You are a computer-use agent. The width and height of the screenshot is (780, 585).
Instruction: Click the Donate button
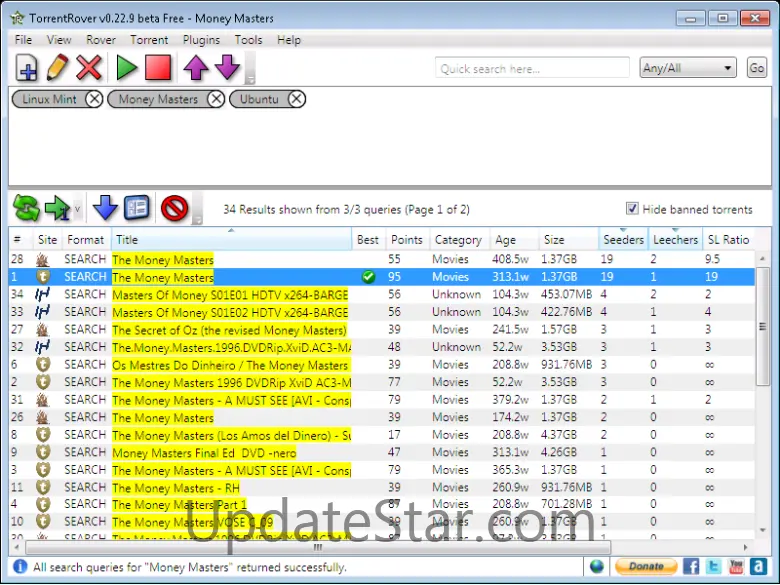[x=646, y=566]
